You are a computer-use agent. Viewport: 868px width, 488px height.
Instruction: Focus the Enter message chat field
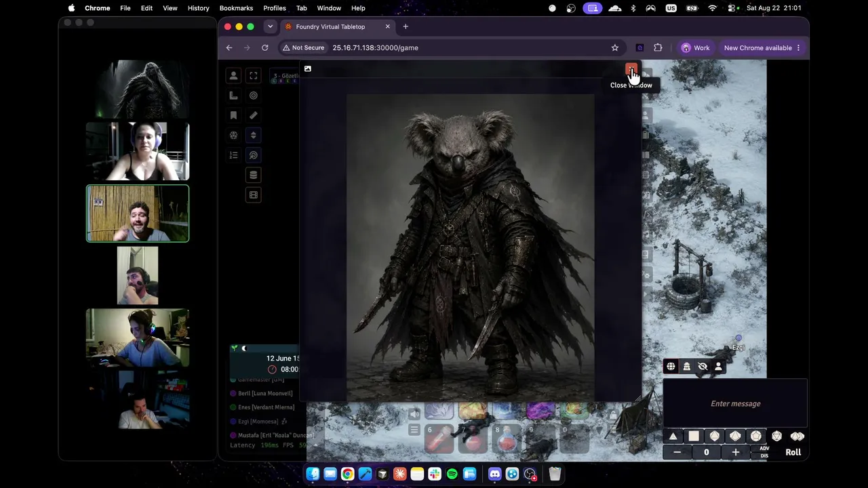(x=735, y=404)
